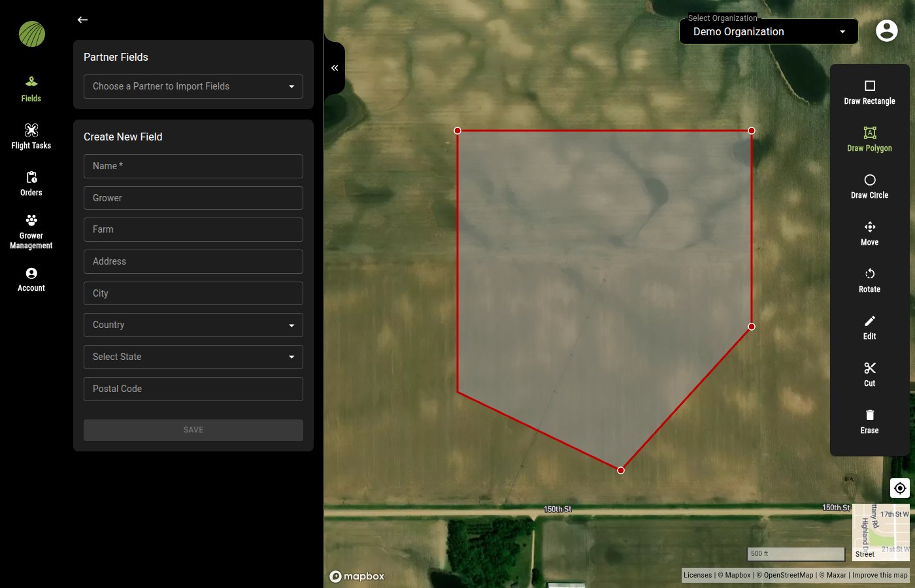Switch map to Street view thumbnail
The width and height of the screenshot is (915, 588).
click(881, 532)
